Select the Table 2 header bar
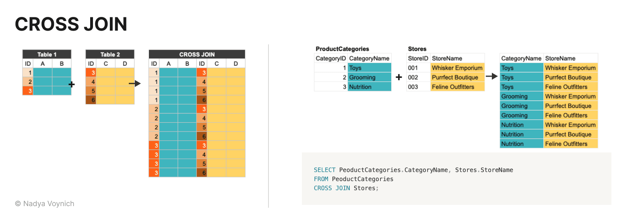 click(110, 54)
